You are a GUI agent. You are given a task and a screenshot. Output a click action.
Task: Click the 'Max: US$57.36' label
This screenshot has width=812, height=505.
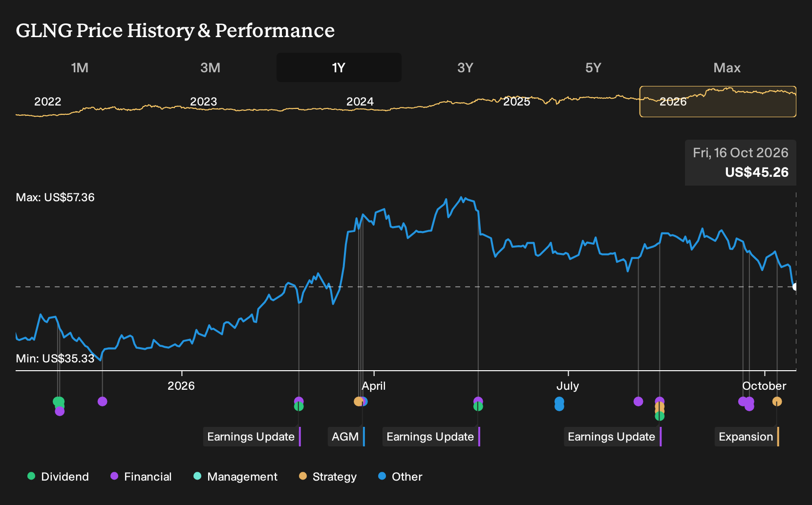55,197
